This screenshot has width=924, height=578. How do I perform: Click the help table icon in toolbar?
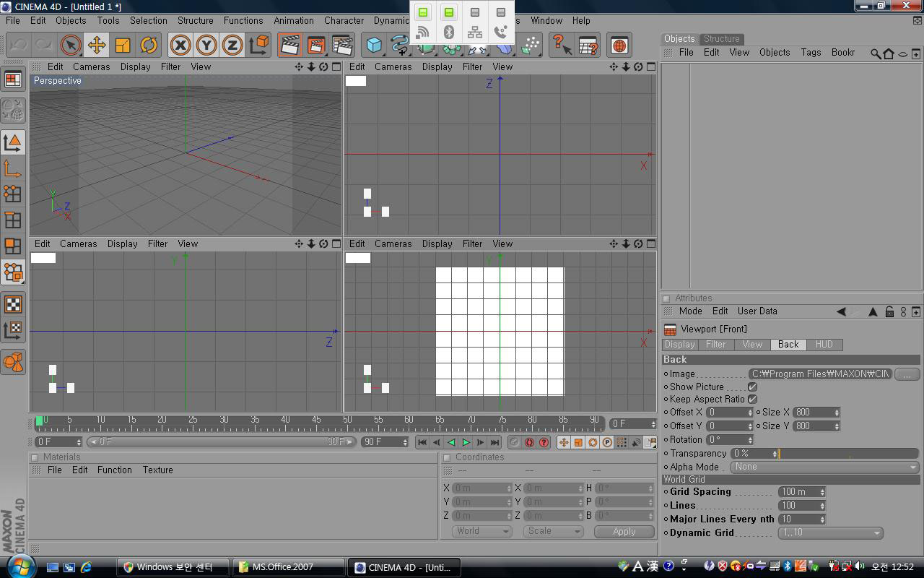[588, 45]
